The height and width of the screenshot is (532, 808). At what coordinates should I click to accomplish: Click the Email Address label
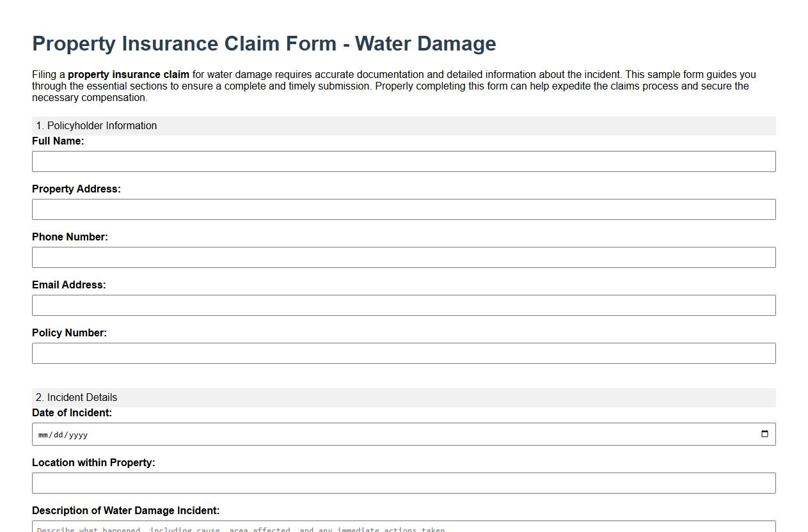(68, 285)
